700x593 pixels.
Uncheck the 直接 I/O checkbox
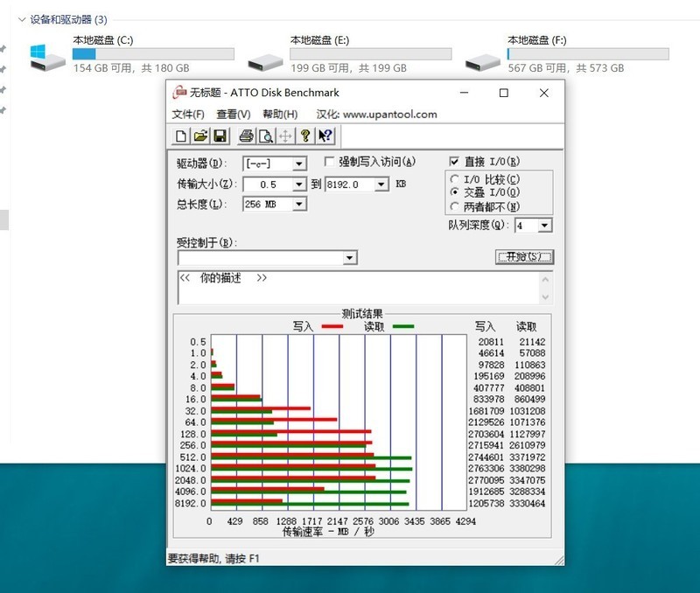(454, 162)
